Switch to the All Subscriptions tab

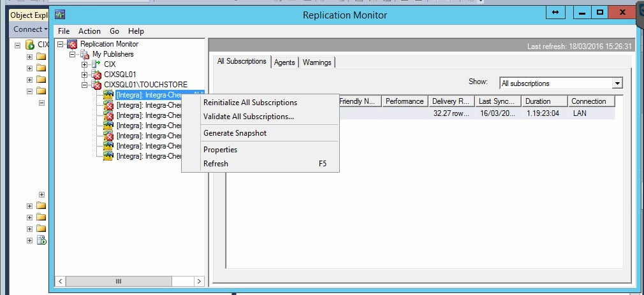[242, 62]
